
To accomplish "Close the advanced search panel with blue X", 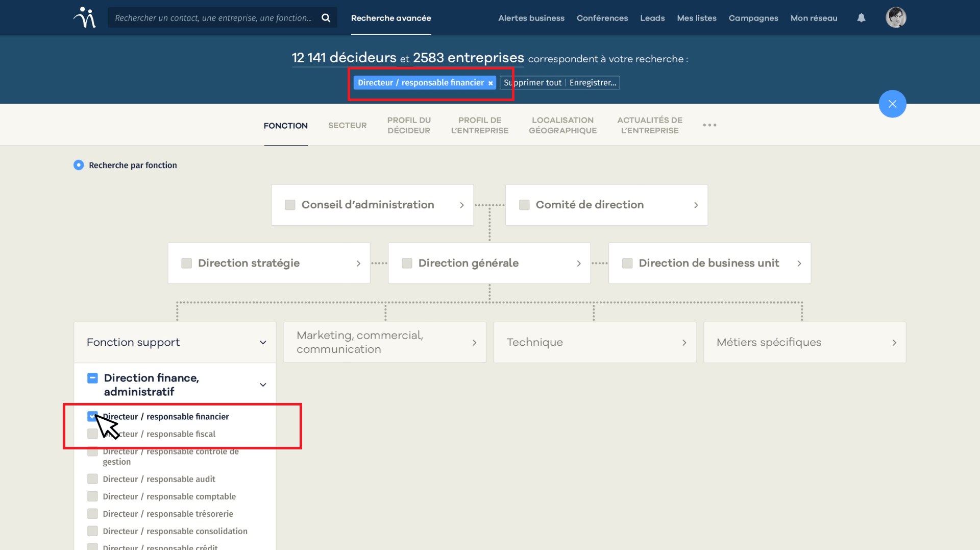I will click(892, 104).
